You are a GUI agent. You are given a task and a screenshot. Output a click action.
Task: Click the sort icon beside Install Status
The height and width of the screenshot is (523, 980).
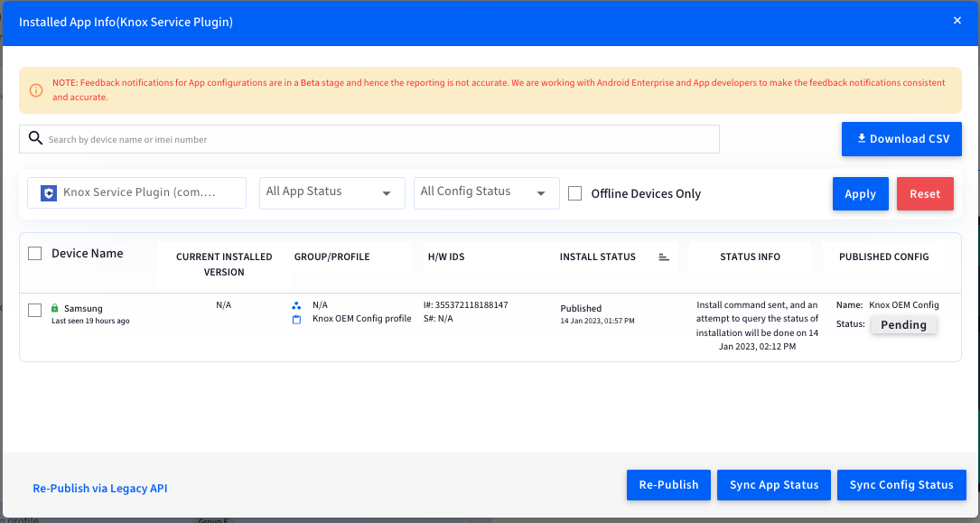[x=664, y=257]
